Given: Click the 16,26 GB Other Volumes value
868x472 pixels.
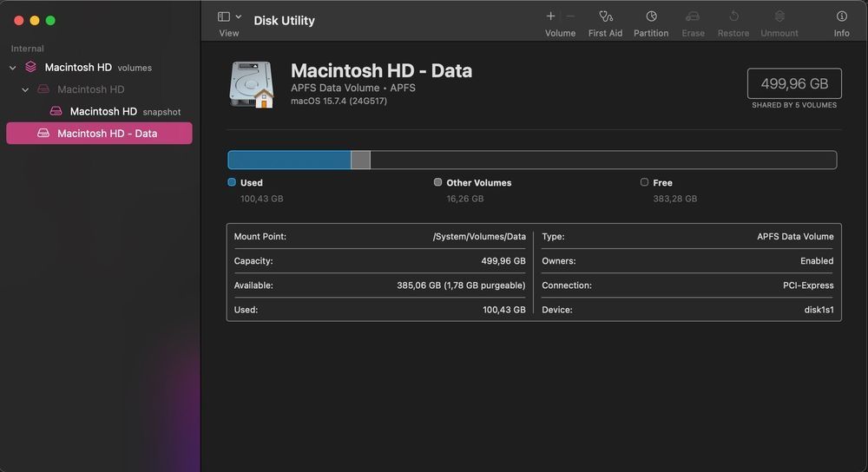Looking at the screenshot, I should tap(465, 199).
